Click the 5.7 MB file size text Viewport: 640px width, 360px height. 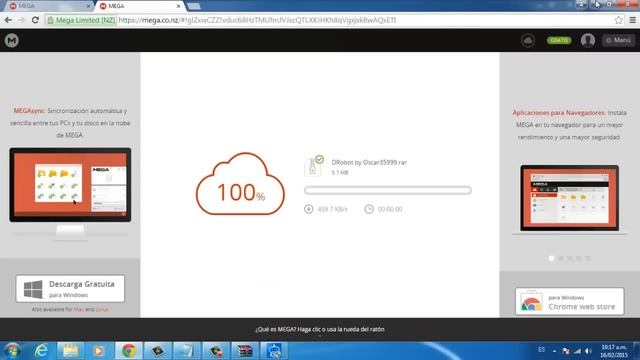click(x=340, y=173)
